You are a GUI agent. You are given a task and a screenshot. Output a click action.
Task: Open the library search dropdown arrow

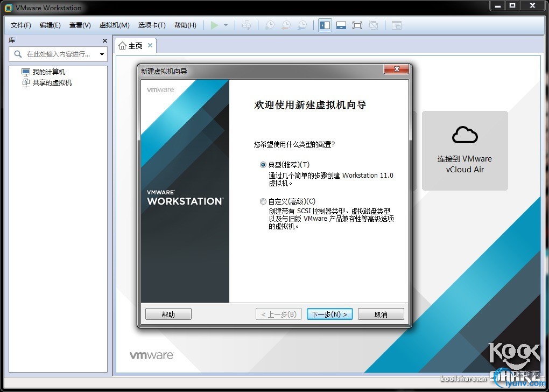point(102,54)
